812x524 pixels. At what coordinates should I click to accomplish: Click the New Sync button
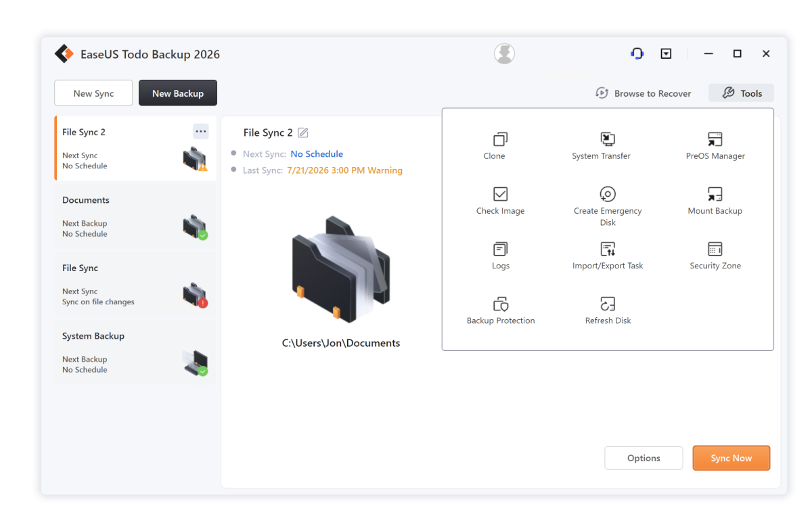pyautogui.click(x=93, y=93)
